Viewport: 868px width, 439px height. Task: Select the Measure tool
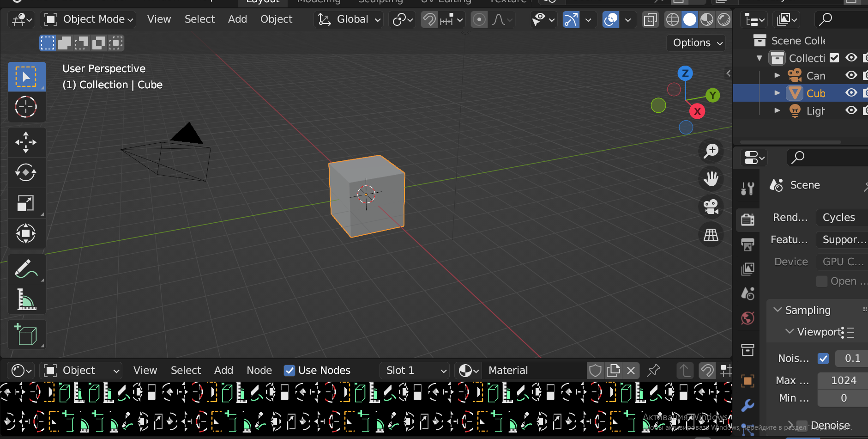tap(26, 299)
